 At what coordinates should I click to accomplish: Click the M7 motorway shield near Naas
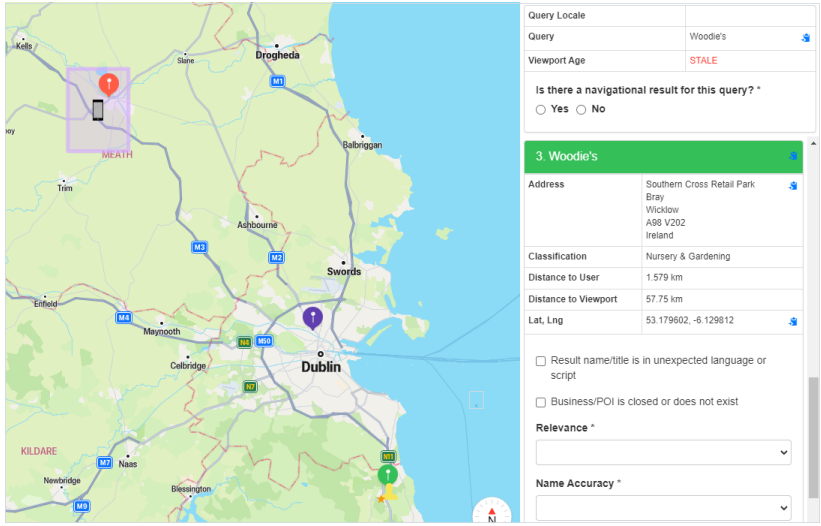(x=105, y=463)
